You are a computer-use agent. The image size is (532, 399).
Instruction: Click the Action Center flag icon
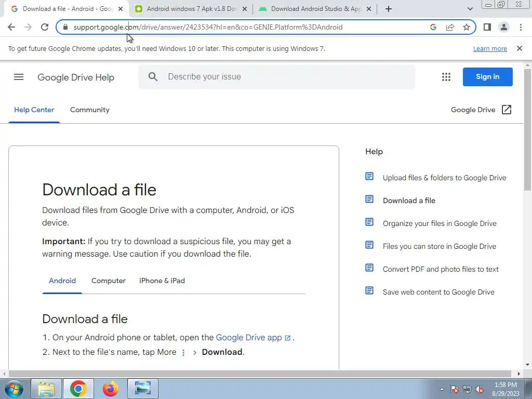[x=454, y=389]
